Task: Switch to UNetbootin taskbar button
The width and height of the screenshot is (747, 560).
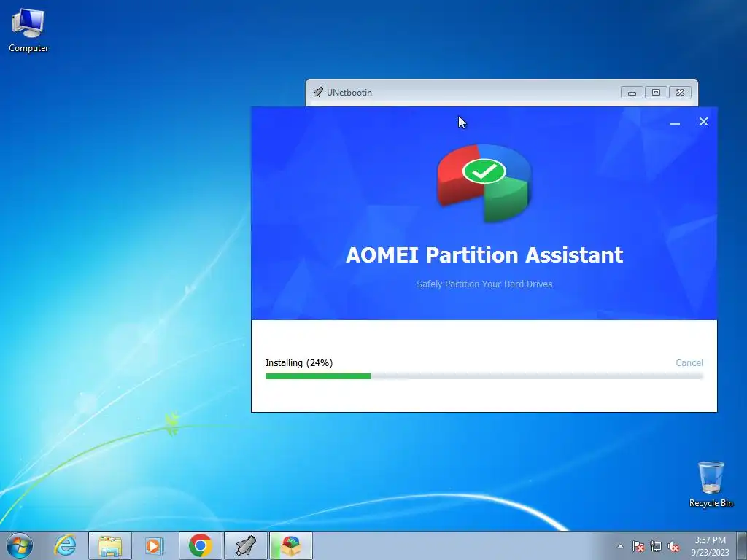Action: (x=245, y=545)
